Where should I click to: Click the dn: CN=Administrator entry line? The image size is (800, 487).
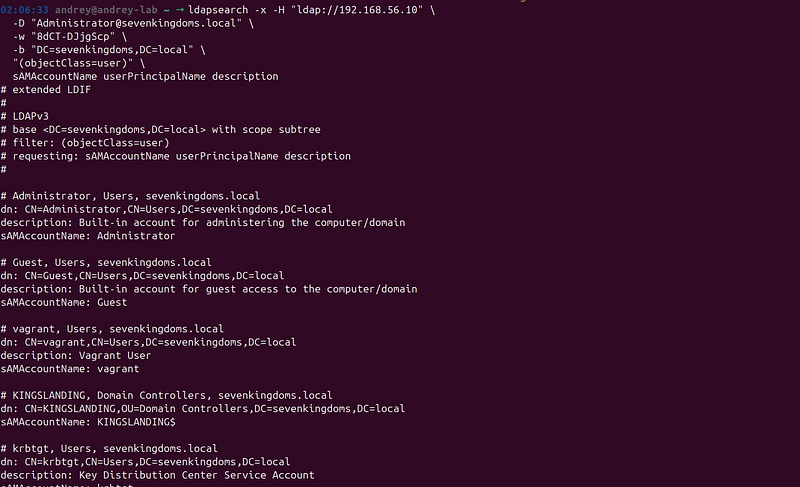166,209
